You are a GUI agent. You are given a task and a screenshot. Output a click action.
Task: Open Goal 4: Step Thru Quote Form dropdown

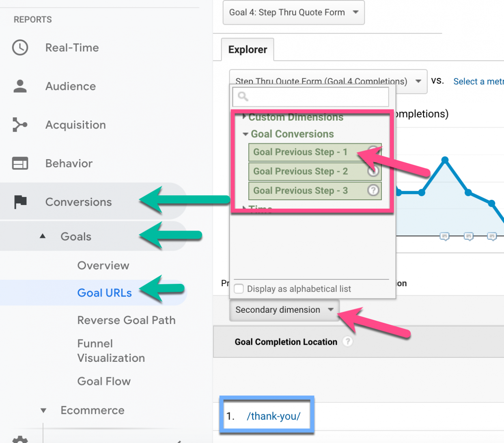point(293,13)
